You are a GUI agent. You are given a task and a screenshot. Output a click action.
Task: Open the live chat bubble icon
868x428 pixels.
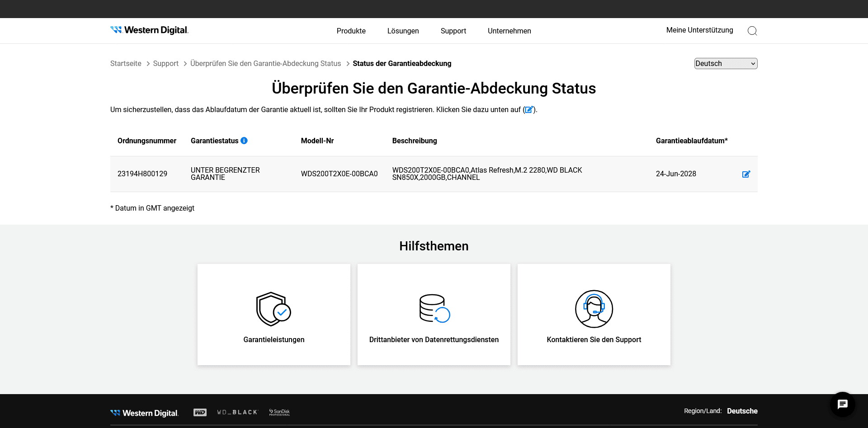click(x=842, y=404)
